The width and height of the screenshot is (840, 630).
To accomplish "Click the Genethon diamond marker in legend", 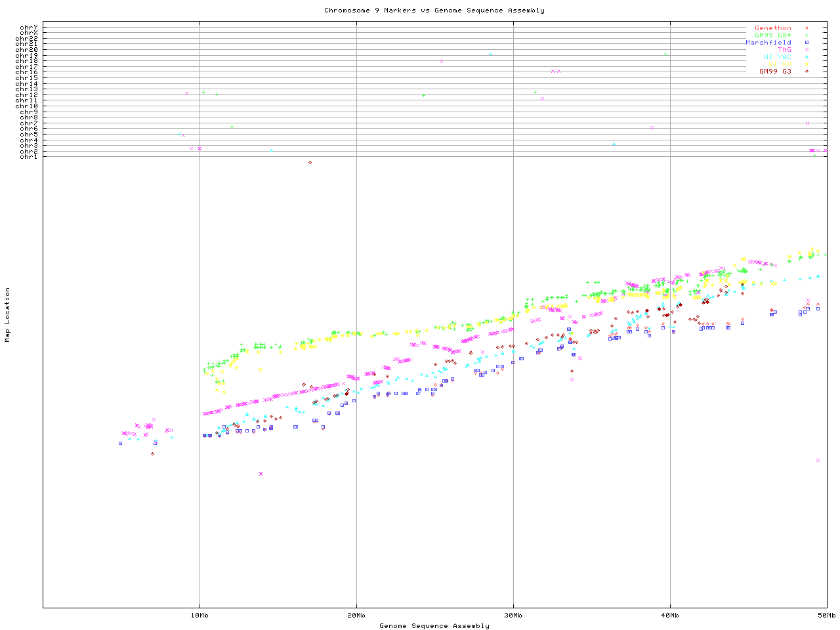I will (807, 28).
